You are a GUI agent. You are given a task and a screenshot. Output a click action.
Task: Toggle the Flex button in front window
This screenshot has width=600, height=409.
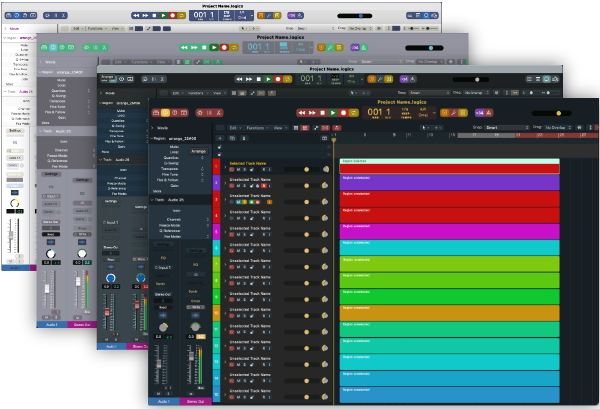(x=325, y=128)
